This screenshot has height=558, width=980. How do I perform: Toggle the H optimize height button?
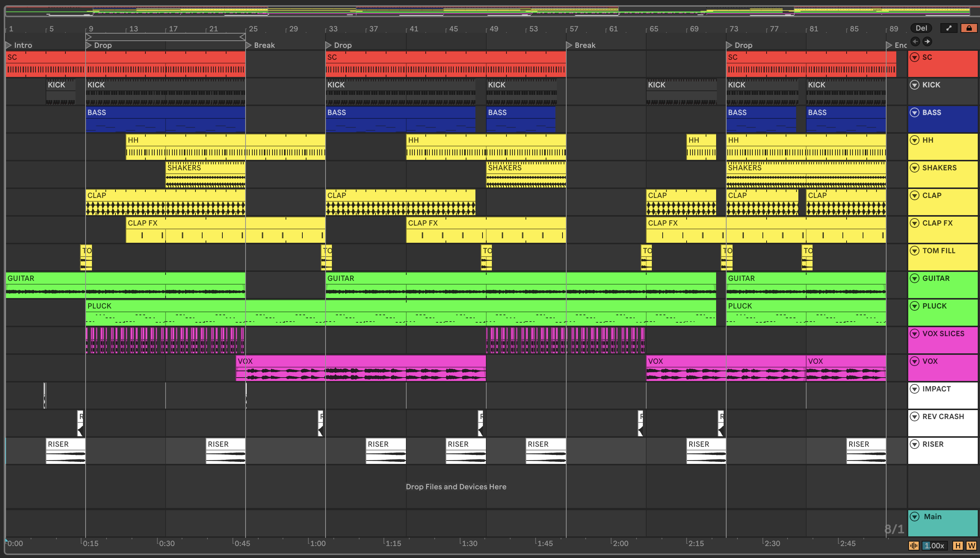(958, 545)
